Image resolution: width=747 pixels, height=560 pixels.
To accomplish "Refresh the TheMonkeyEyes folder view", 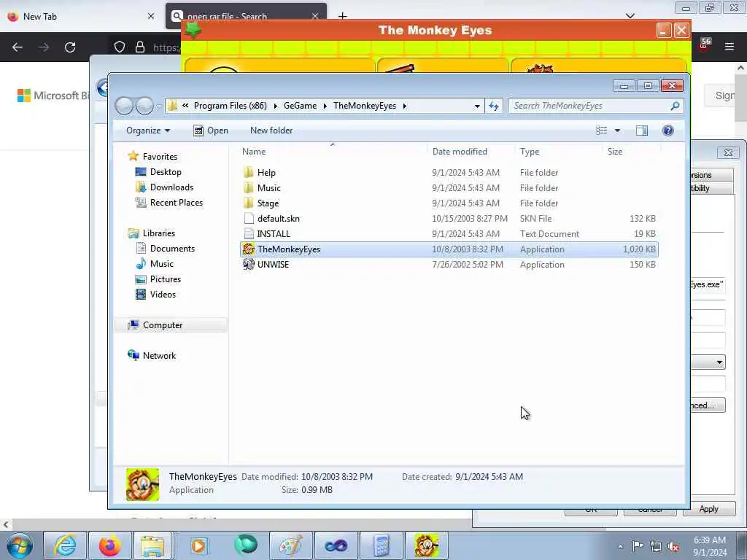I will coord(494,106).
